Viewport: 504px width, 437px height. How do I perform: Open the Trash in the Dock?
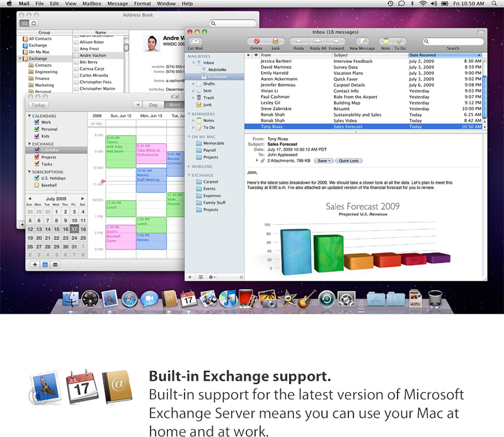click(435, 299)
